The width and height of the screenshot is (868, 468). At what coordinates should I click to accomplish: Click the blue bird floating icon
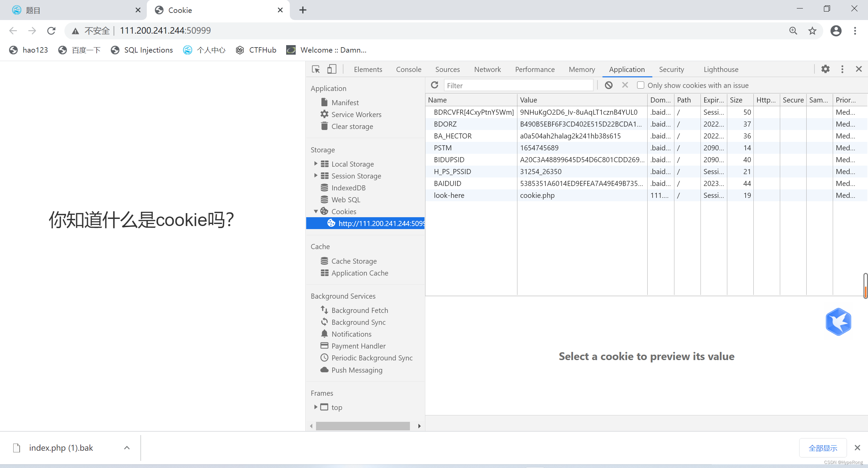pyautogui.click(x=838, y=322)
